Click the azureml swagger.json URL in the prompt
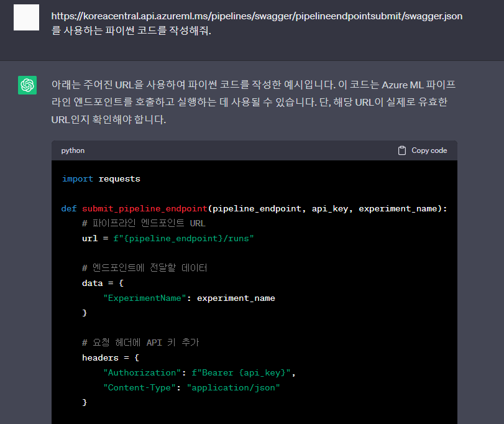This screenshot has height=424, width=504. pos(257,16)
